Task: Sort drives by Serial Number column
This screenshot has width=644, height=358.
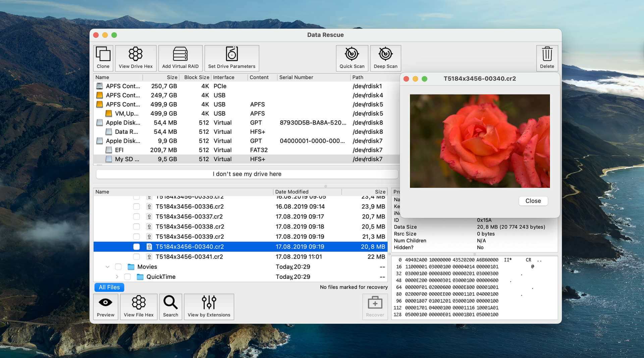Action: coord(313,77)
